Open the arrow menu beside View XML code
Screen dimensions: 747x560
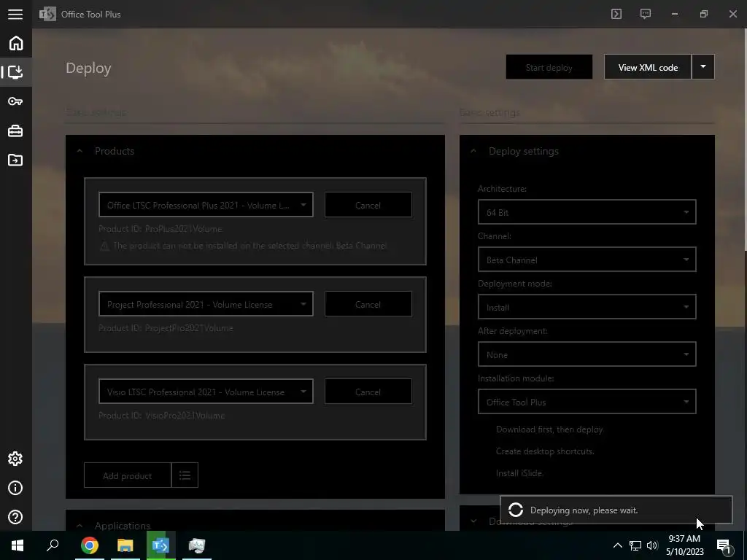tap(703, 66)
